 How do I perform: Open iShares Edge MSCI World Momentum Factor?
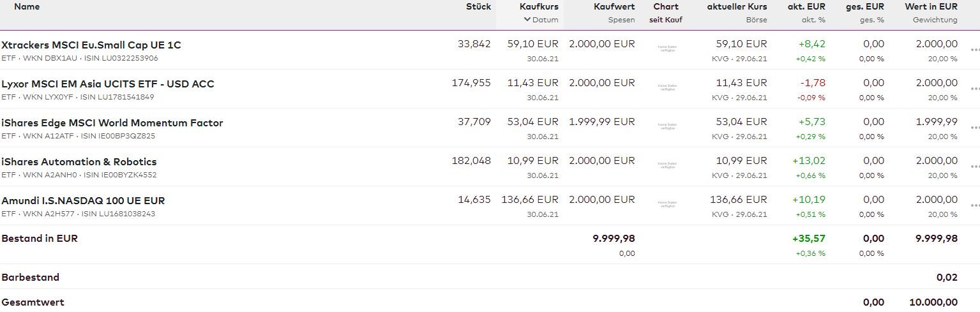112,123
